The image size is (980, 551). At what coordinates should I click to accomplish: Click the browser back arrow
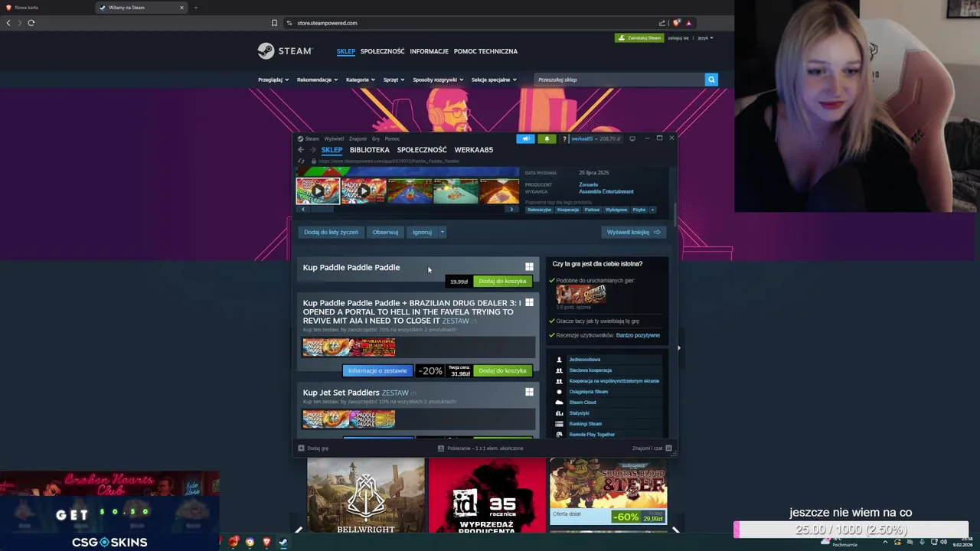[8, 23]
